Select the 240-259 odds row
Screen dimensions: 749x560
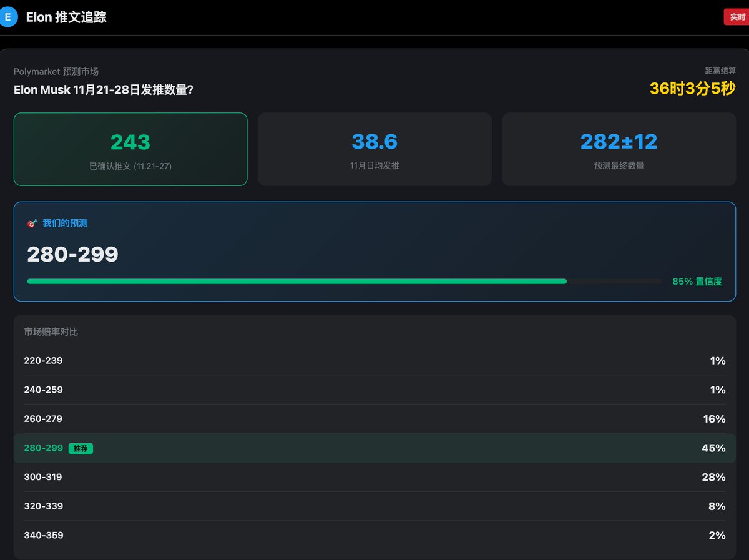374,390
